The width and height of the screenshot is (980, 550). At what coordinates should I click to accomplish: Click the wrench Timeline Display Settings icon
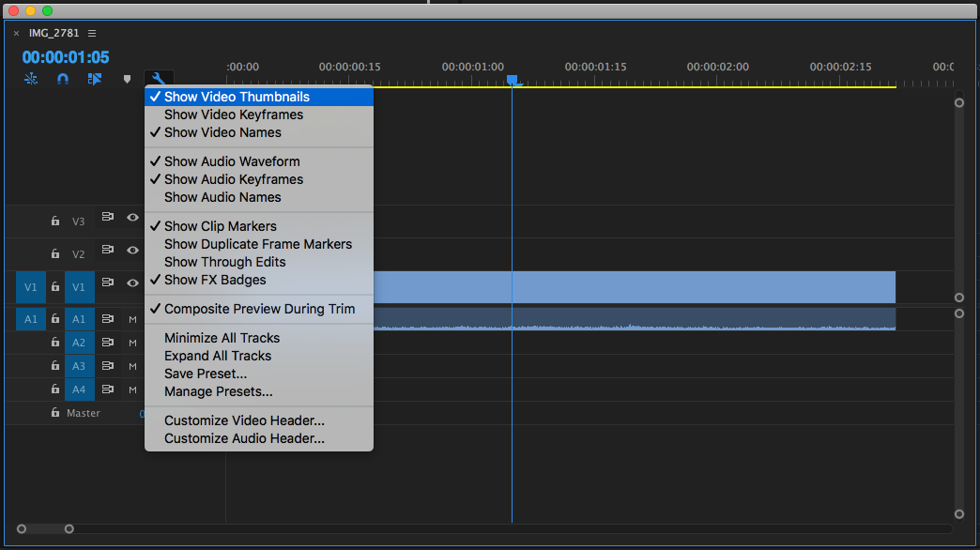point(159,80)
